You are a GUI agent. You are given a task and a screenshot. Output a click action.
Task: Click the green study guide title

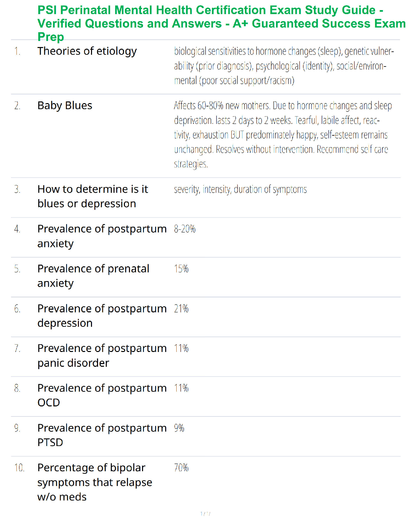click(x=222, y=24)
